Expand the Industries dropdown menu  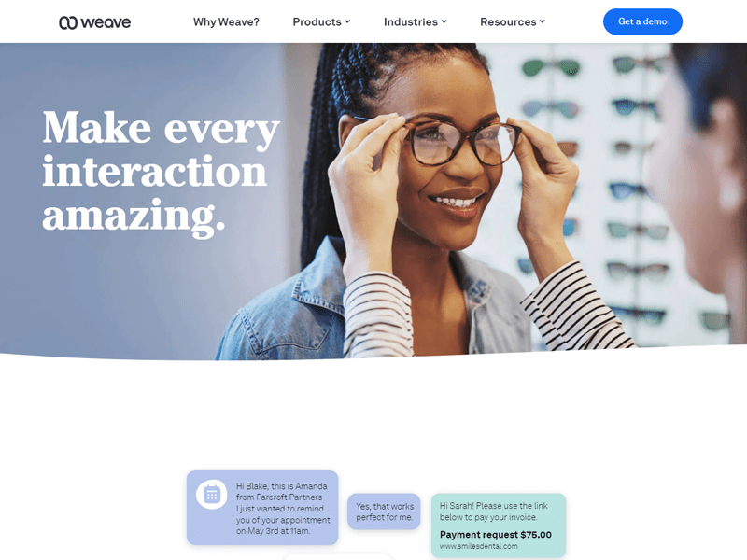416,21
